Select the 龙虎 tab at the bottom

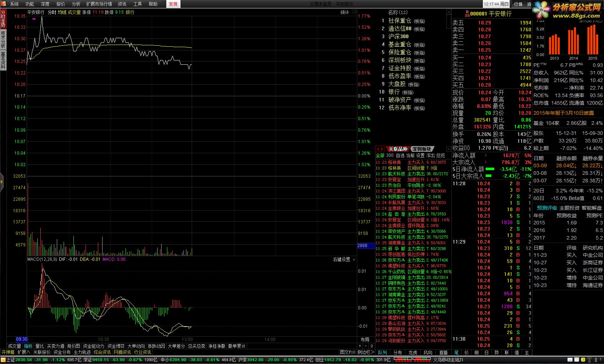click(413, 353)
